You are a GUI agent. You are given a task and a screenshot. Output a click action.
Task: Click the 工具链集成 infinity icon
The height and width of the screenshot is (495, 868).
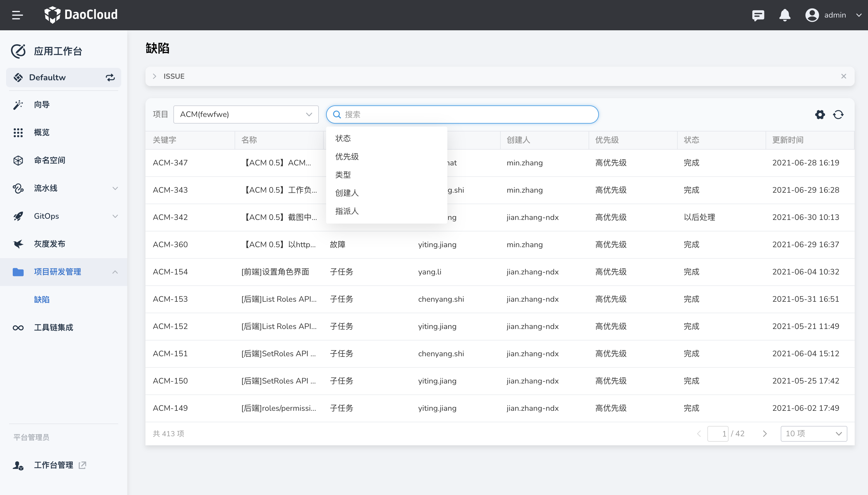coord(18,328)
